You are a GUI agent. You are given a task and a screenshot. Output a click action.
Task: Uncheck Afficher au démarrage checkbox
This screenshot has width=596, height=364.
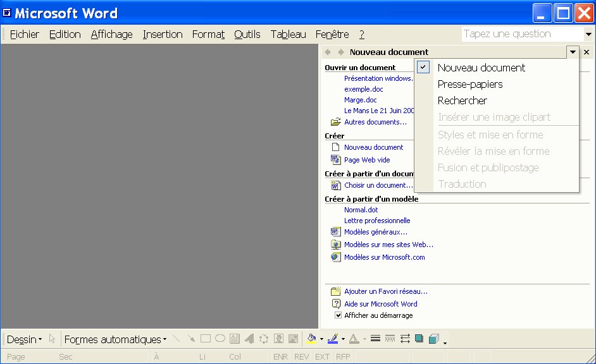tap(338, 315)
